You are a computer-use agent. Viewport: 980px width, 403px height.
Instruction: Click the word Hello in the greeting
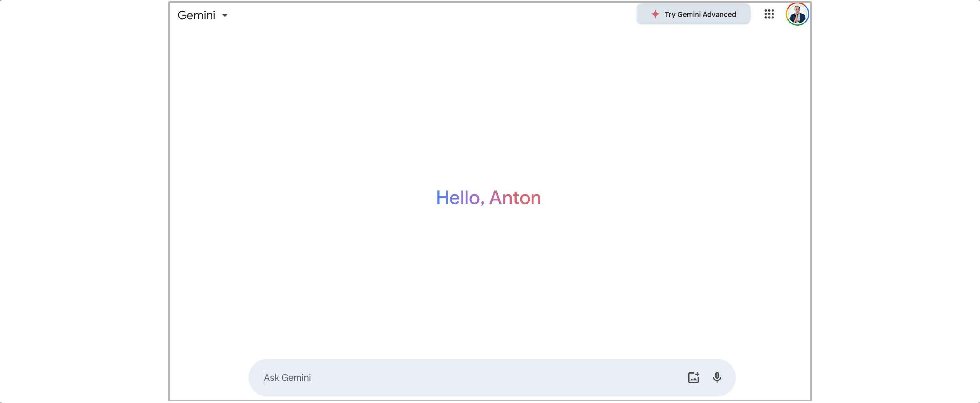pyautogui.click(x=458, y=198)
